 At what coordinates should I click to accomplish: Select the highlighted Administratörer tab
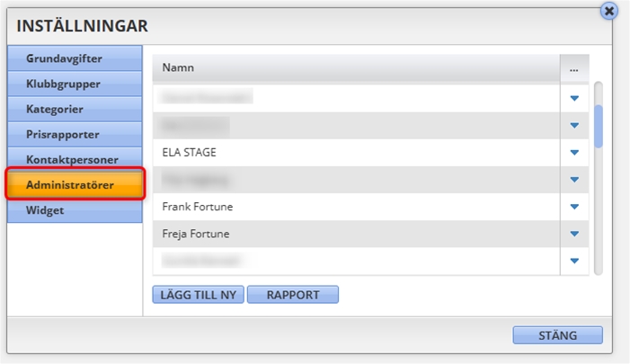(75, 183)
